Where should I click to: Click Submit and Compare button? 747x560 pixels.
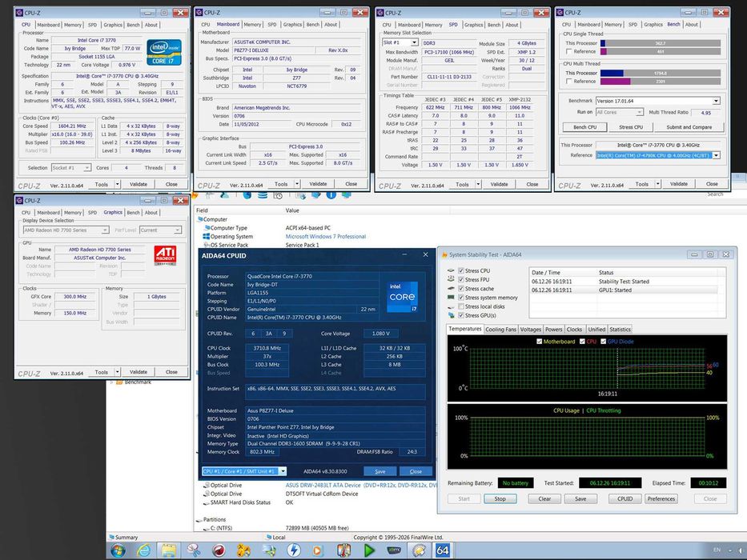[x=689, y=127]
